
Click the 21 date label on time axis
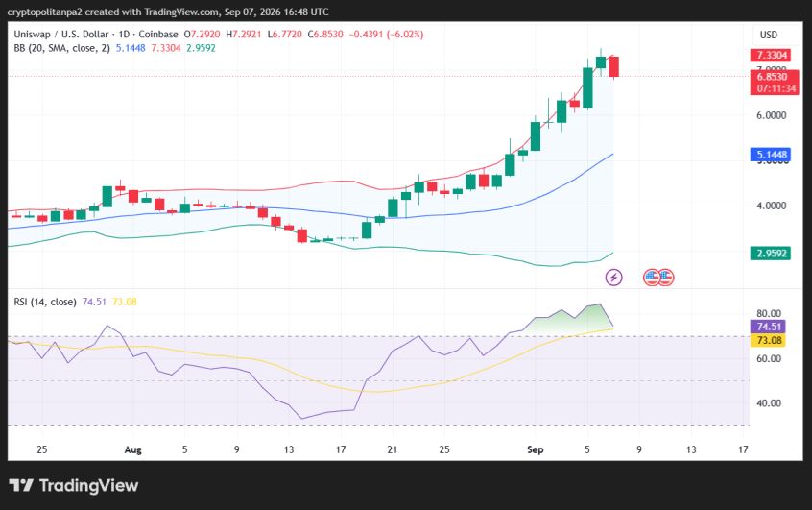392,449
